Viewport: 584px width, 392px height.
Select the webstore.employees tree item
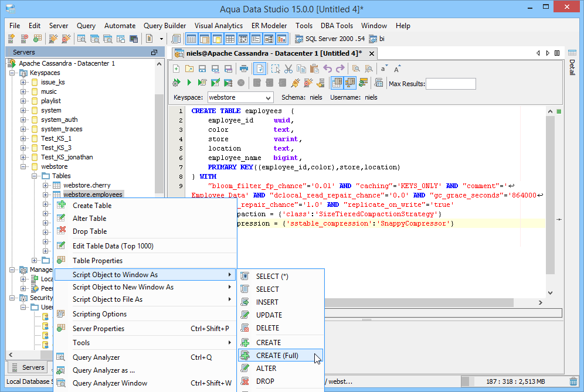93,195
